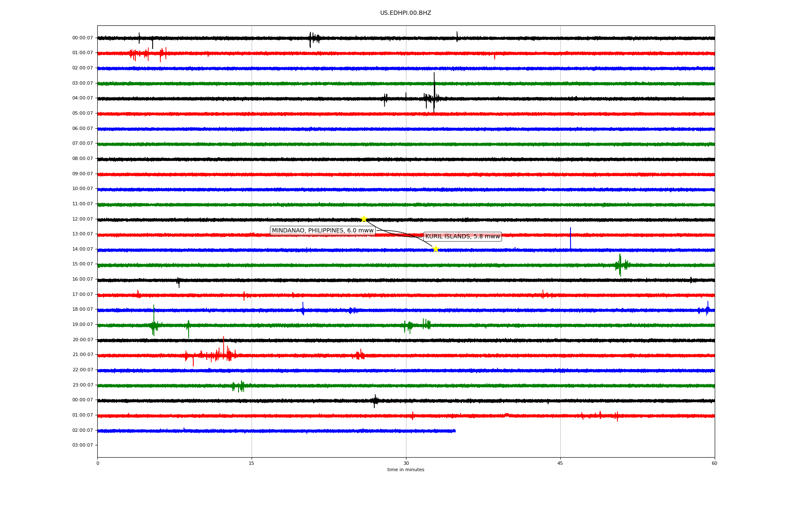812x508 pixels.
Task: Click the black burst on top 00:00:07 trace
Action: [x=313, y=39]
